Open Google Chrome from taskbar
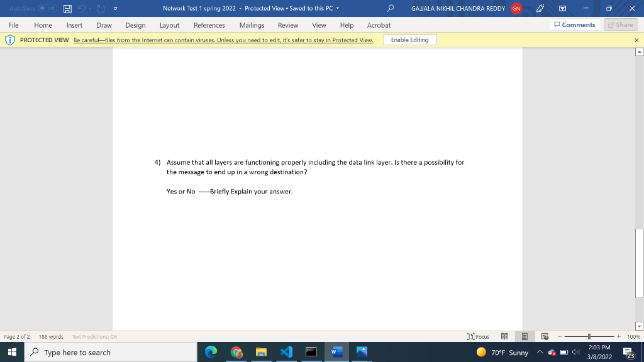 tap(236, 352)
